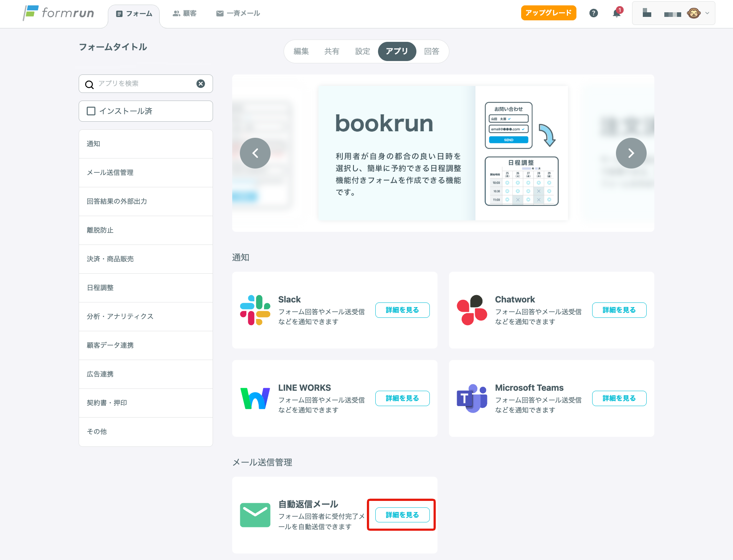The width and height of the screenshot is (733, 560).
Task: Click the 自動返信メール envelope icon
Action: click(255, 515)
